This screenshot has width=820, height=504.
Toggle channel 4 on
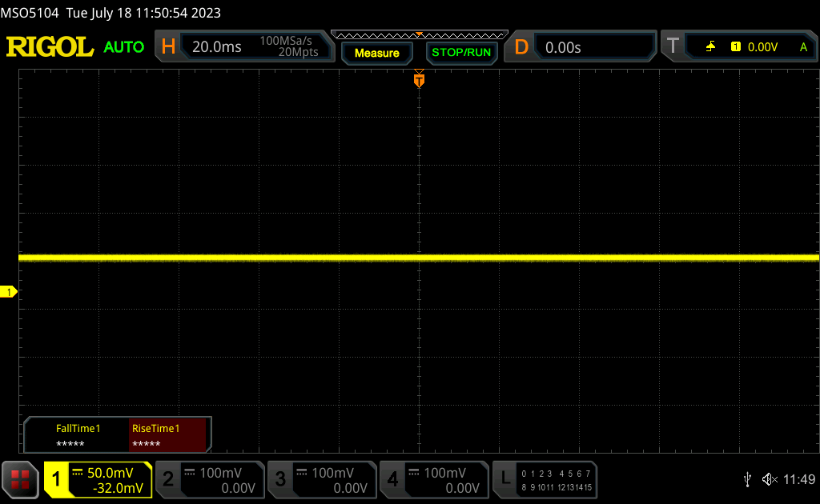[x=392, y=479]
